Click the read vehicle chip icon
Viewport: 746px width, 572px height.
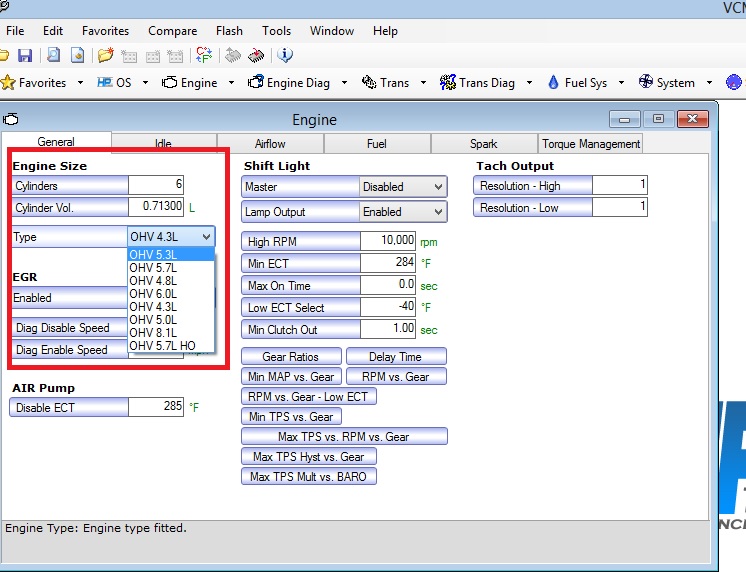[233, 55]
